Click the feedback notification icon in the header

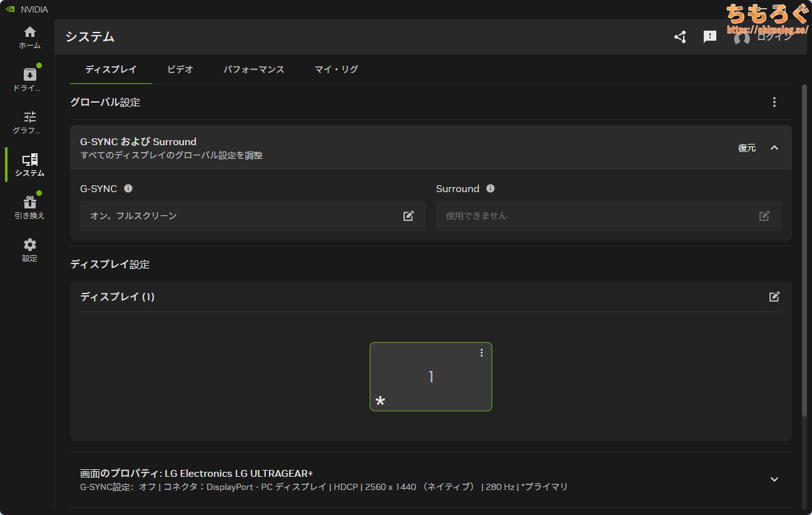click(710, 37)
